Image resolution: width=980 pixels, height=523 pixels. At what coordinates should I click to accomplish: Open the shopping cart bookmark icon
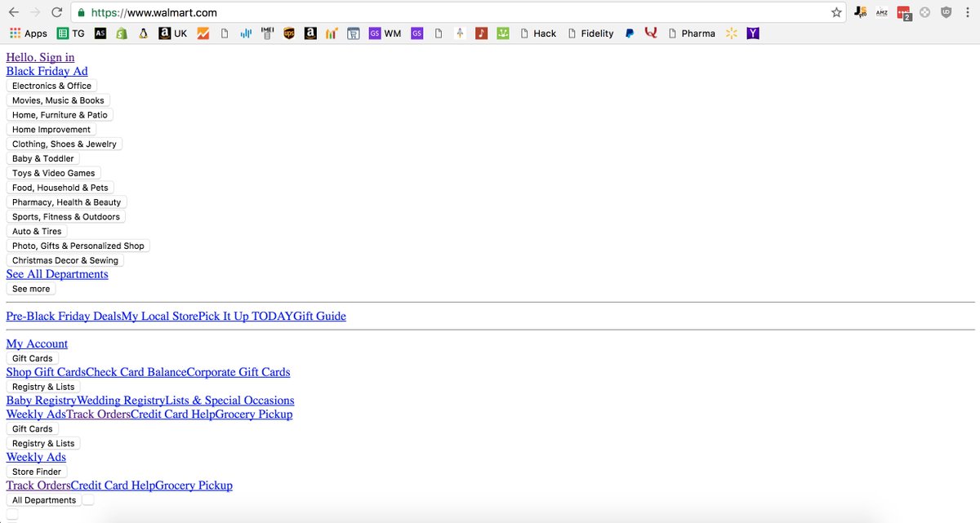point(353,33)
